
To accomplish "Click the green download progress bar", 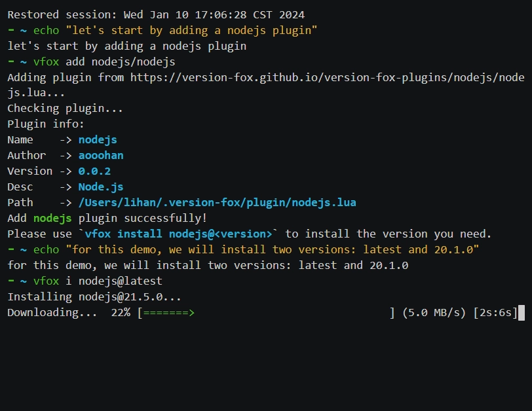I will pyautogui.click(x=168, y=313).
